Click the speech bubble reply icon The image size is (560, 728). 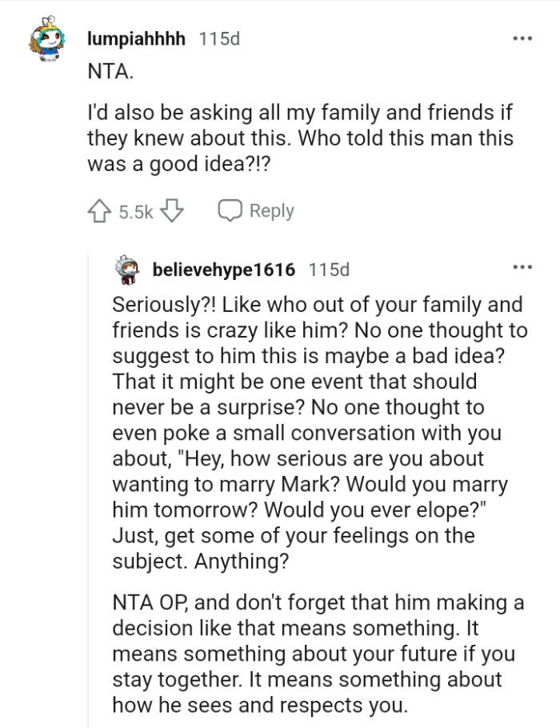click(230, 211)
